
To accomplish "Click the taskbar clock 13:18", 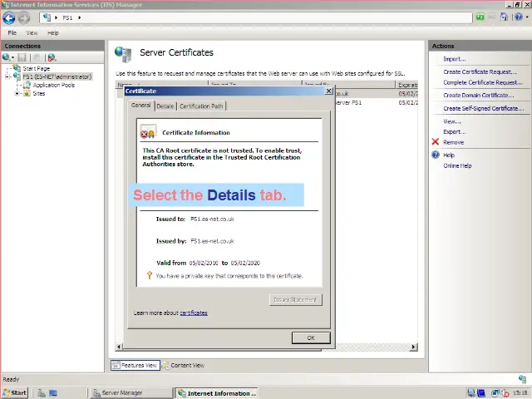I will 520,393.
